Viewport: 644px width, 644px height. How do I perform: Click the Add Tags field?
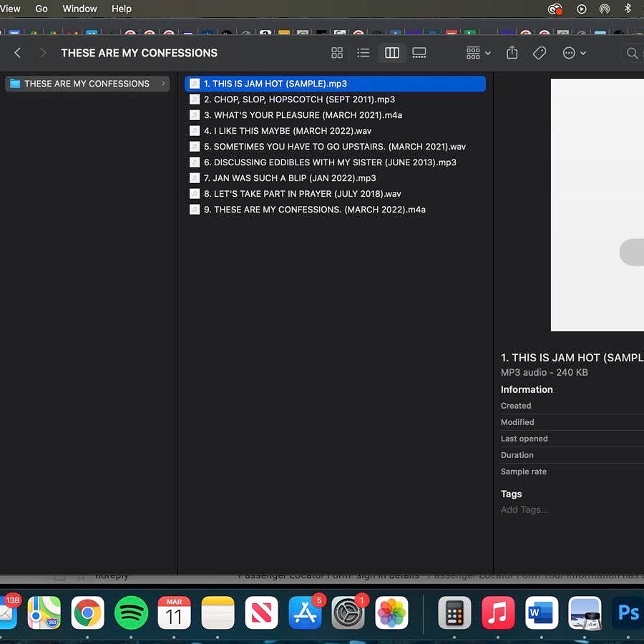coord(525,510)
